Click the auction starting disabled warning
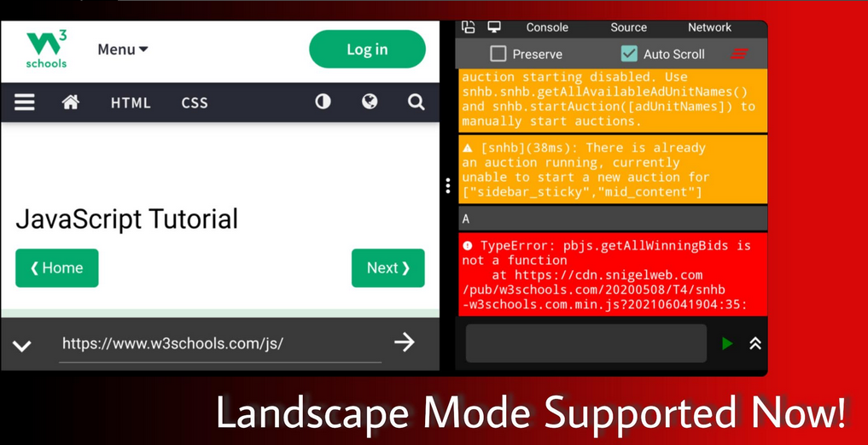Screen dimensions: 868x445 [x=613, y=101]
